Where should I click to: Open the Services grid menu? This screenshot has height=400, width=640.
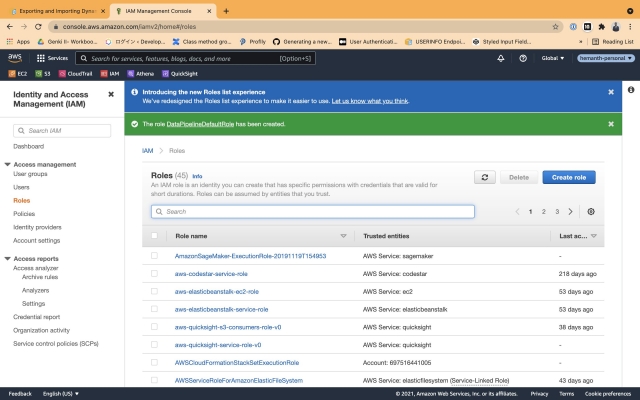click(52, 58)
